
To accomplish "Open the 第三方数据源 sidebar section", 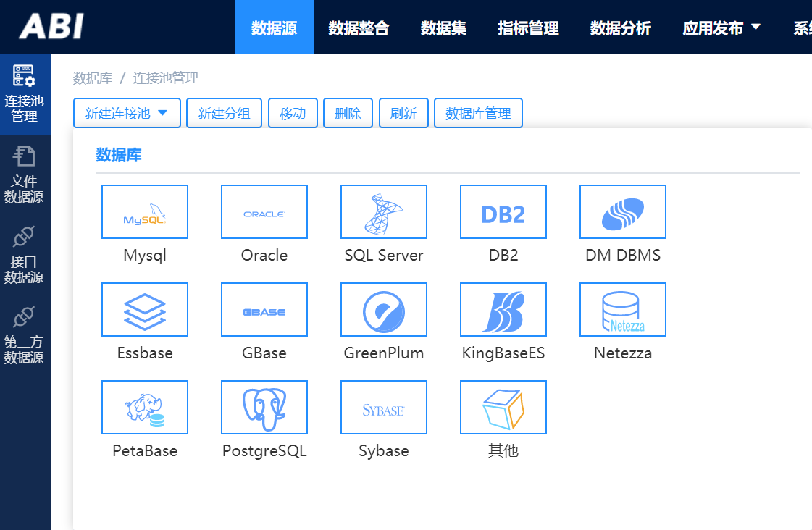I will (x=25, y=335).
